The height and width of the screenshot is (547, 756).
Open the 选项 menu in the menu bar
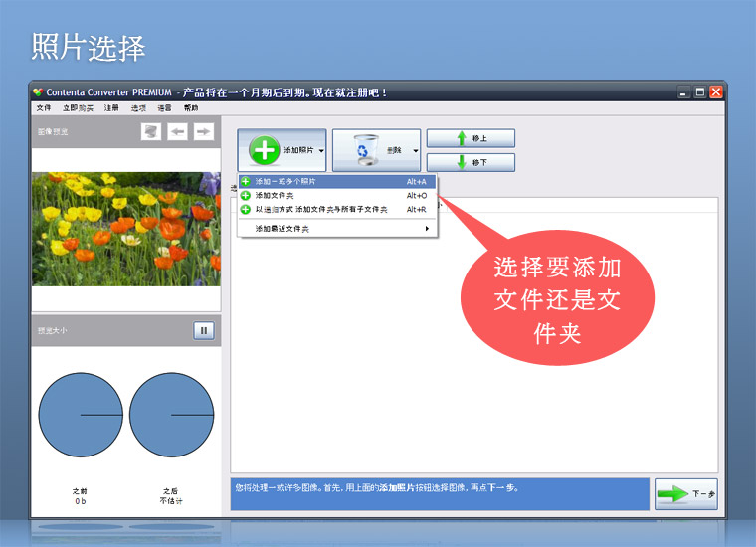click(x=138, y=108)
